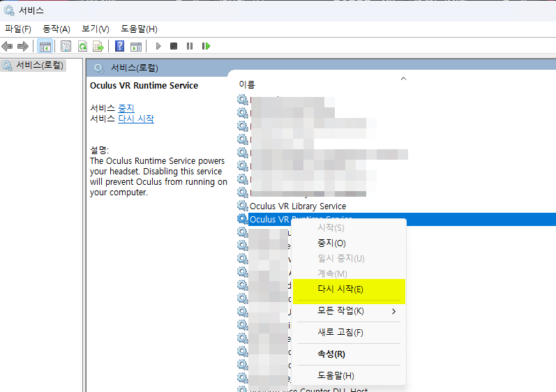Click the Stop Service square icon
Screen dimensions: 556x392
point(174,46)
